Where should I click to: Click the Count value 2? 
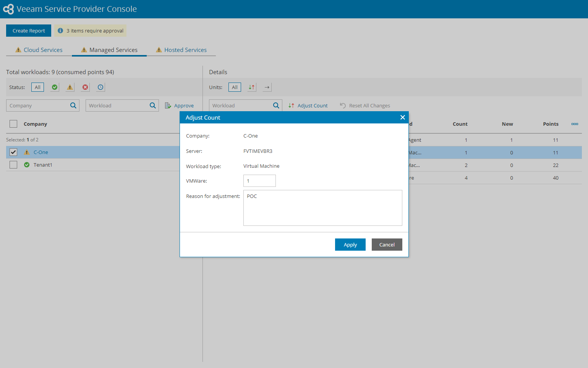(466, 165)
